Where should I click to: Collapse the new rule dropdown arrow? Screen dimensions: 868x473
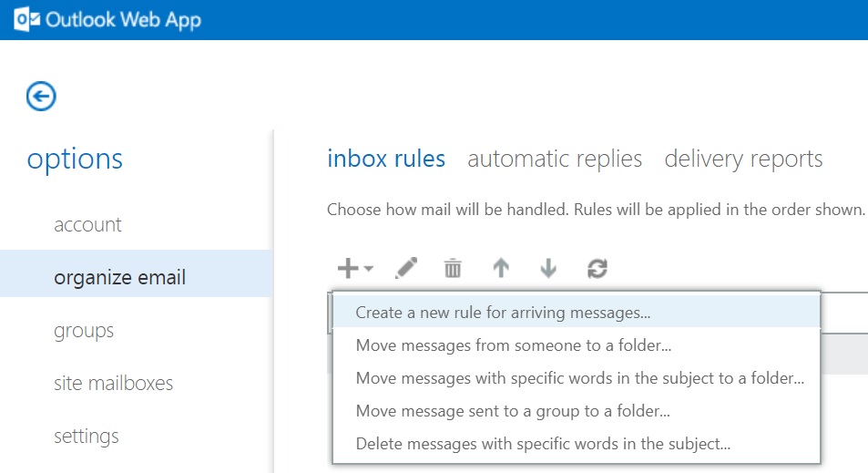(369, 269)
